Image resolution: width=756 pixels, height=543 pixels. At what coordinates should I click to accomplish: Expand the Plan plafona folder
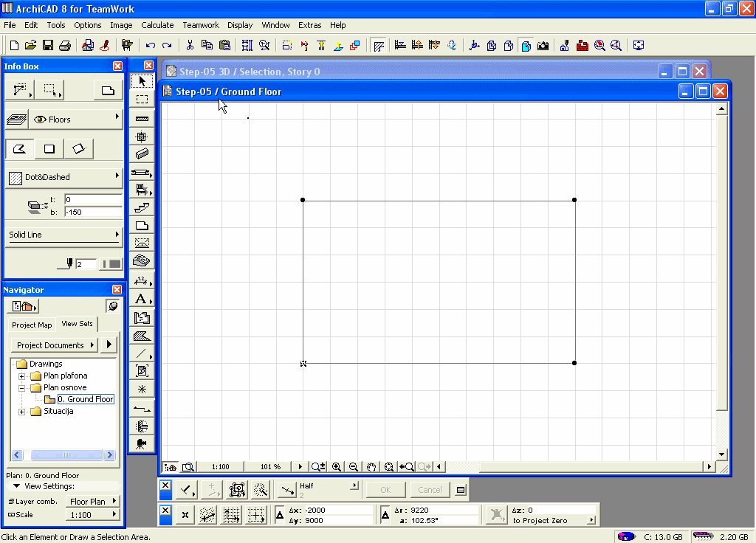[x=22, y=376]
